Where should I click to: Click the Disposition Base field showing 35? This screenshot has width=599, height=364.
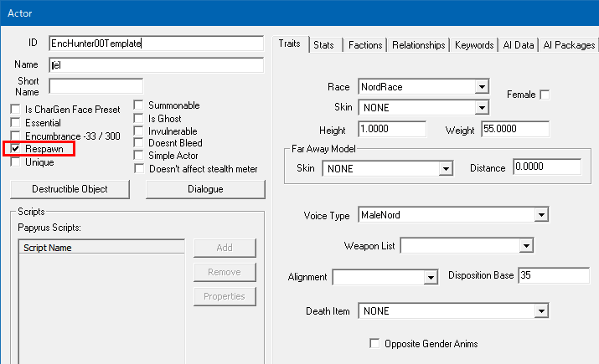pos(554,275)
